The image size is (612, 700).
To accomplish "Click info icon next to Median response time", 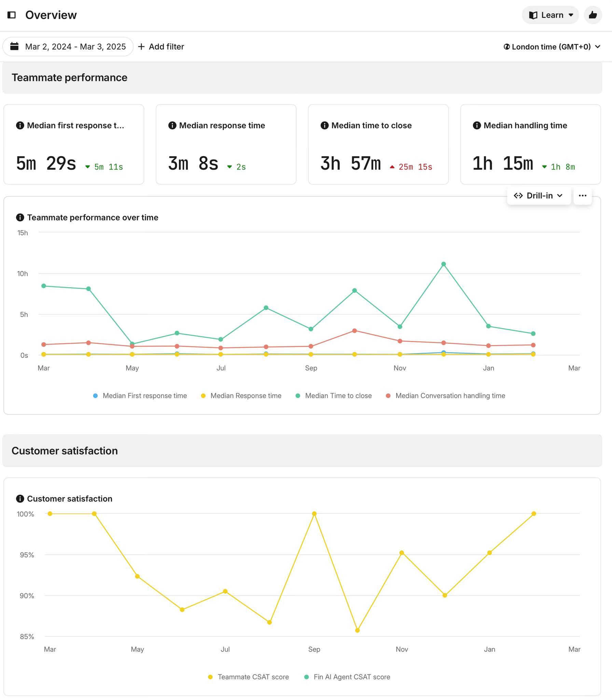I will (172, 125).
